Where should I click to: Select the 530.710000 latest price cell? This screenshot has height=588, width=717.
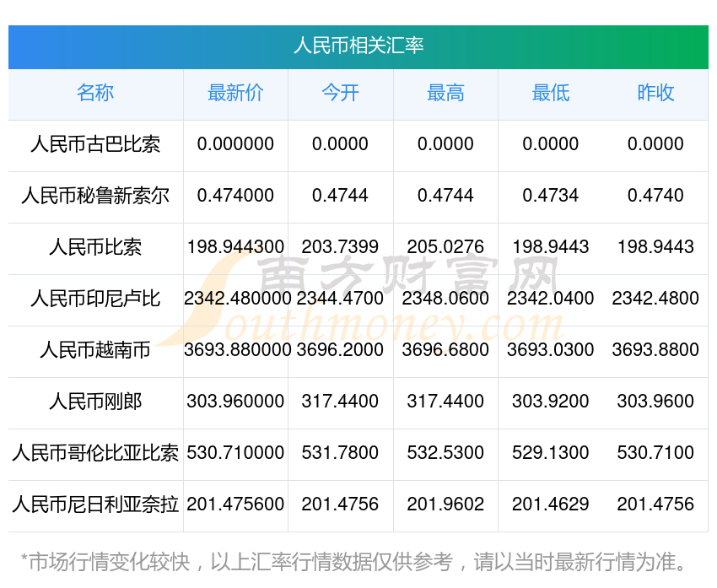[x=235, y=453]
